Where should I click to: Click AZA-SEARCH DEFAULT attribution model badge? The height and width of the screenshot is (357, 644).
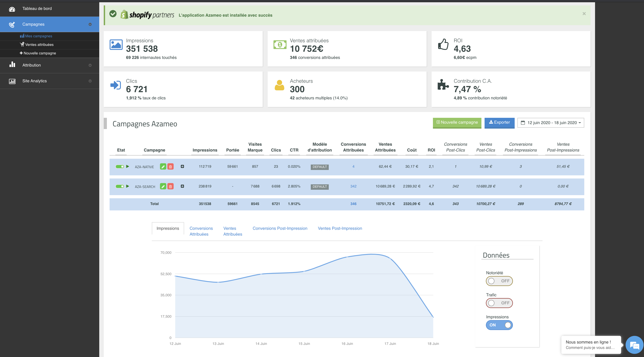tap(320, 187)
